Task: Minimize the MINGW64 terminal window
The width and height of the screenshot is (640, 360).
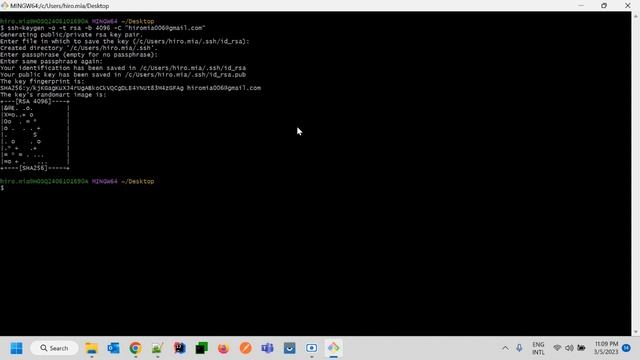Action: (x=581, y=6)
